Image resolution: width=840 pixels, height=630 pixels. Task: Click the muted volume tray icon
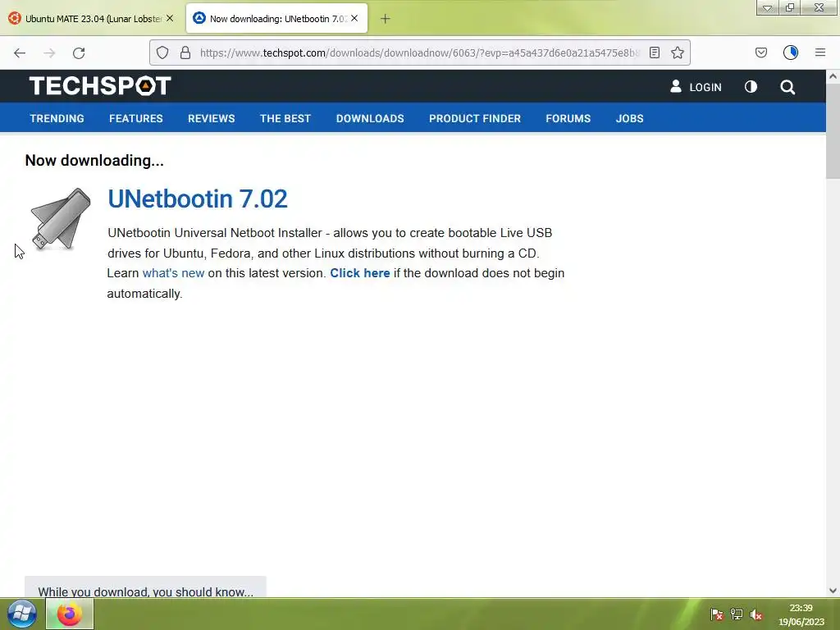(756, 614)
